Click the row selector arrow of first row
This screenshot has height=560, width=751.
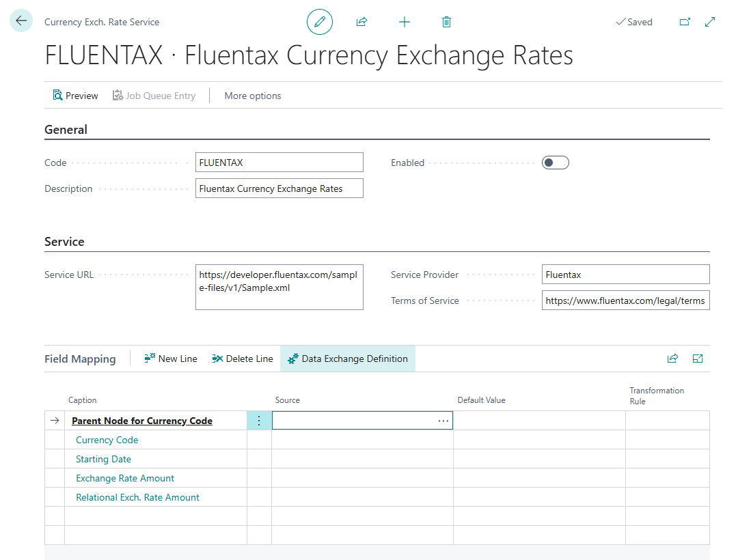55,420
